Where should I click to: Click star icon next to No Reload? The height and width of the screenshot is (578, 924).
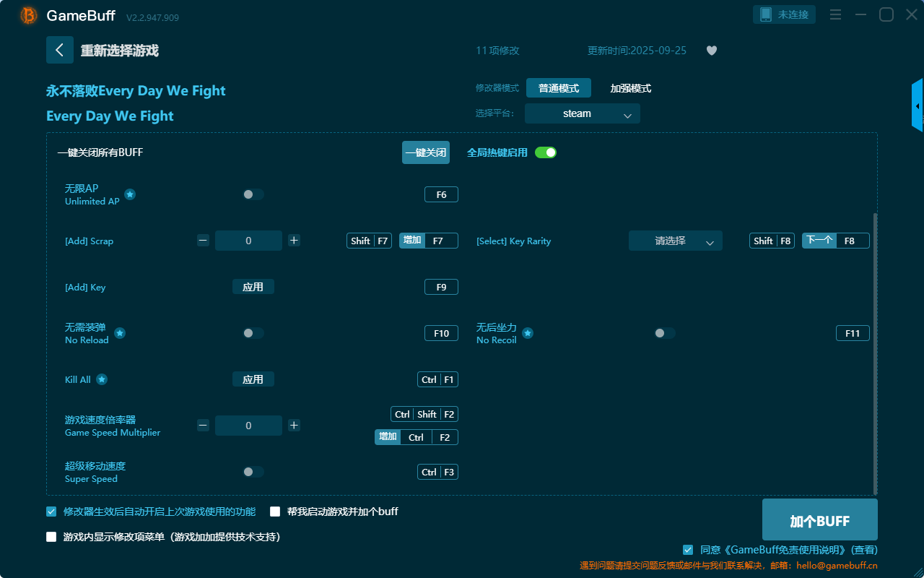[120, 333]
